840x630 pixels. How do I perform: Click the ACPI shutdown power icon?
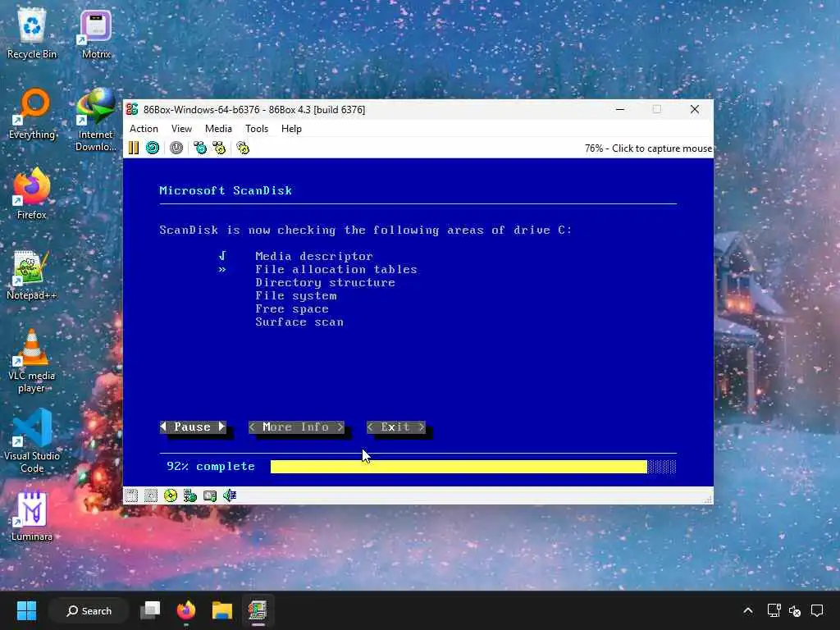(x=176, y=148)
